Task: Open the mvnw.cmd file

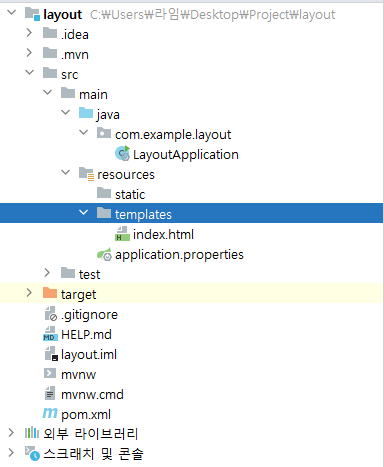Action: coord(92,395)
